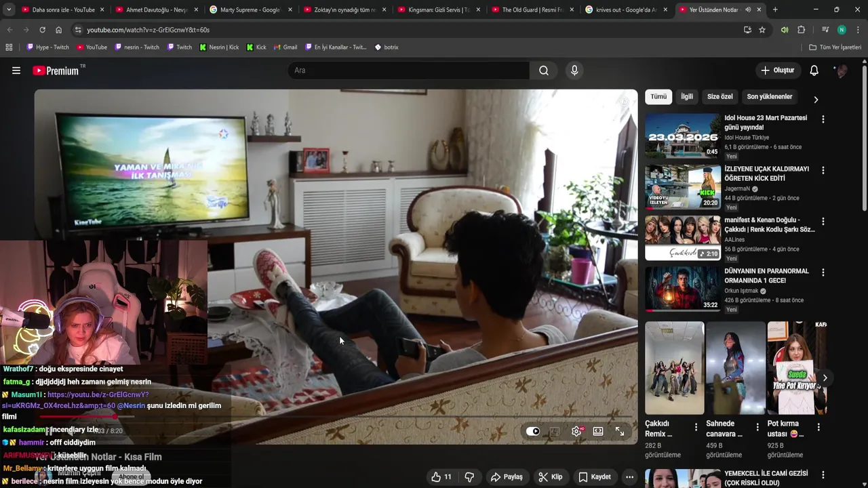This screenshot has height=488, width=868.
Task: Open Nesrin | Kick bookmark
Action: (219, 47)
